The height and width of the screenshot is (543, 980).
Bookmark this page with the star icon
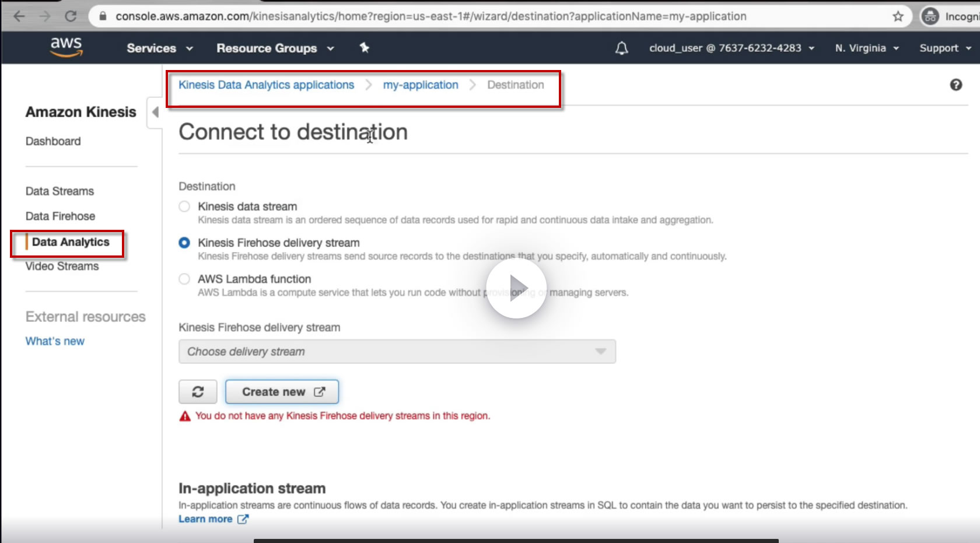(898, 16)
